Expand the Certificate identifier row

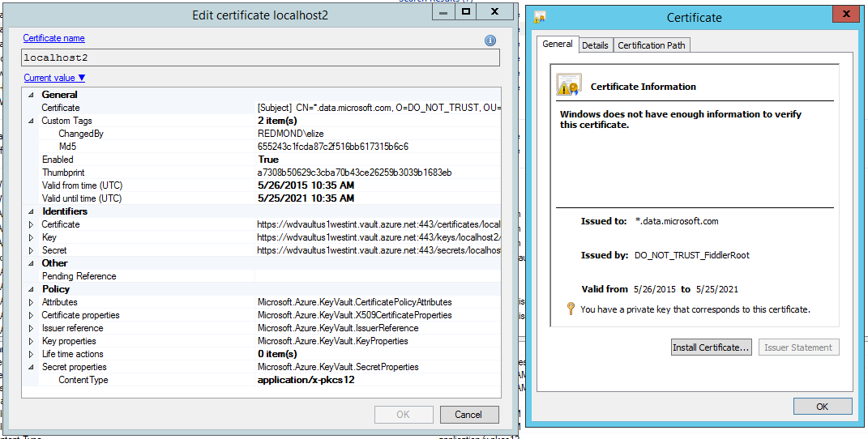coord(31,224)
